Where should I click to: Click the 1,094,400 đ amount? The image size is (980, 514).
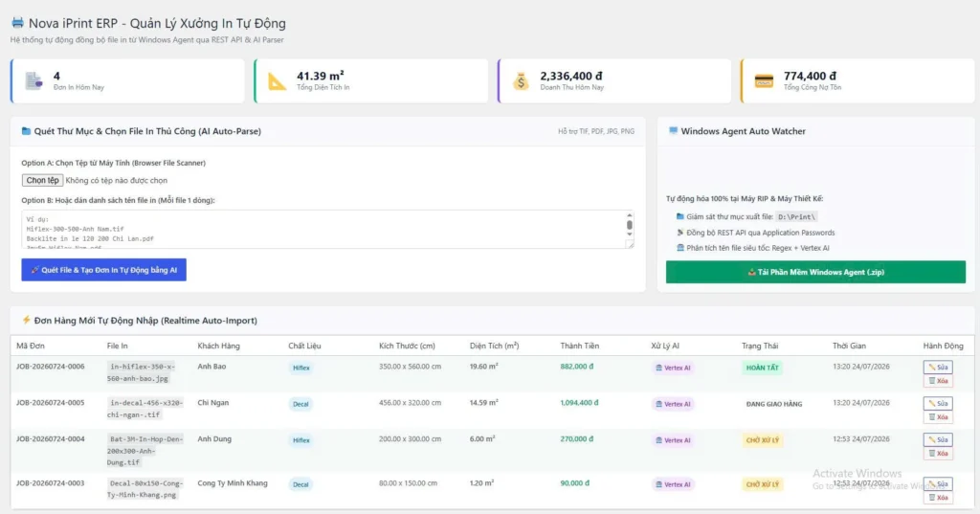click(579, 403)
